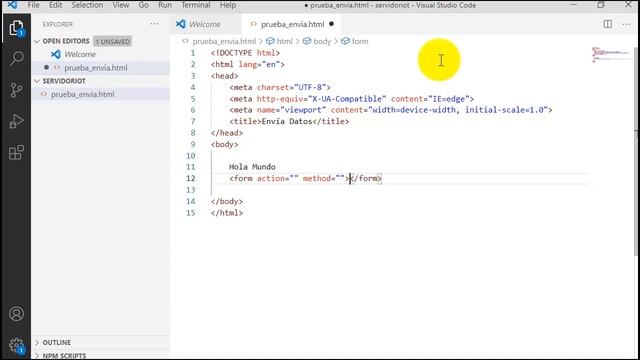Click line number 1 in gutter

[x=193, y=53]
